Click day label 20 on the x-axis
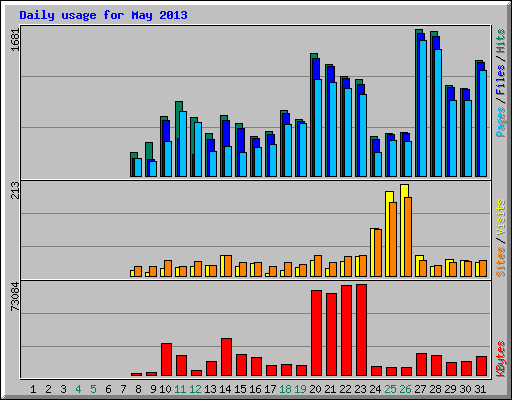The width and height of the screenshot is (512, 400). point(315,389)
